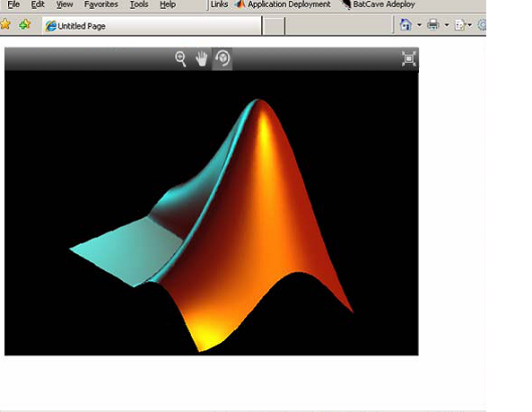Viewport: 532px width, 412px height.
Task: Click the Print icon
Action: 433,25
